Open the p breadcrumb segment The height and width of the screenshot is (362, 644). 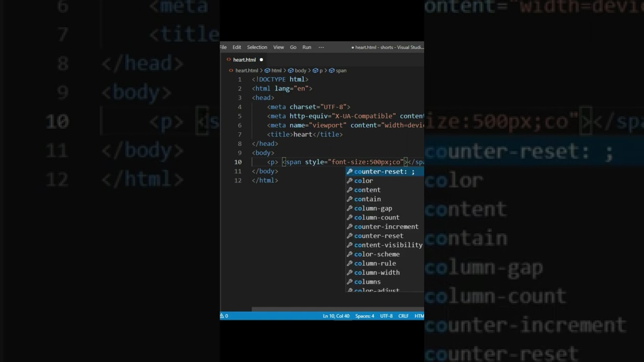point(321,71)
